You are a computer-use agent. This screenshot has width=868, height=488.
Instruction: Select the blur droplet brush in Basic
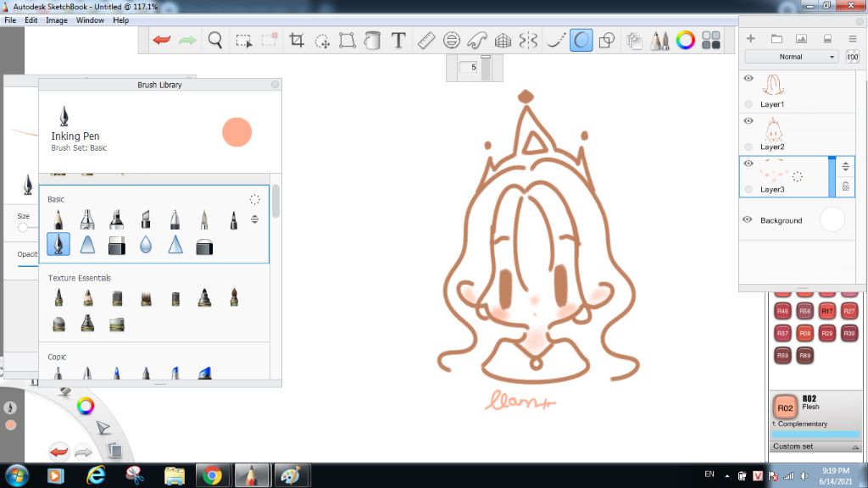tap(146, 245)
